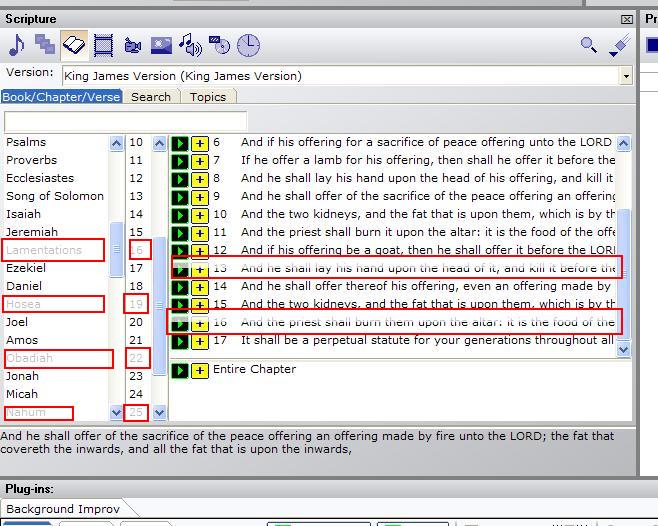
Task: Click verse list scrollbar down arrow
Action: [624, 350]
